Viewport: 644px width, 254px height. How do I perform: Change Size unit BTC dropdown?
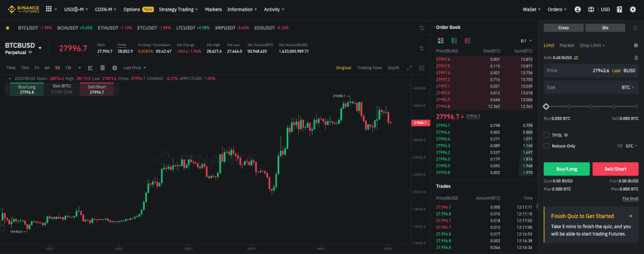pyautogui.click(x=628, y=87)
